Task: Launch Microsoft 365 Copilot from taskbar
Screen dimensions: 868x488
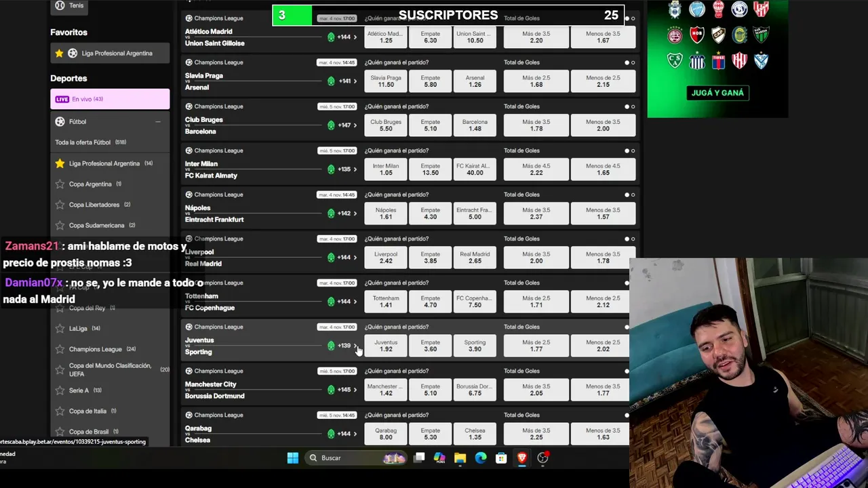Action: (x=439, y=458)
